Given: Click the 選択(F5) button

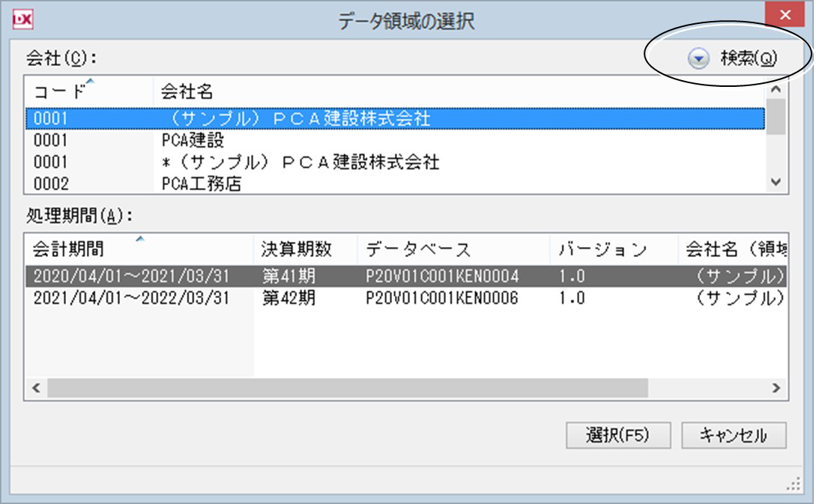Looking at the screenshot, I should pyautogui.click(x=618, y=435).
